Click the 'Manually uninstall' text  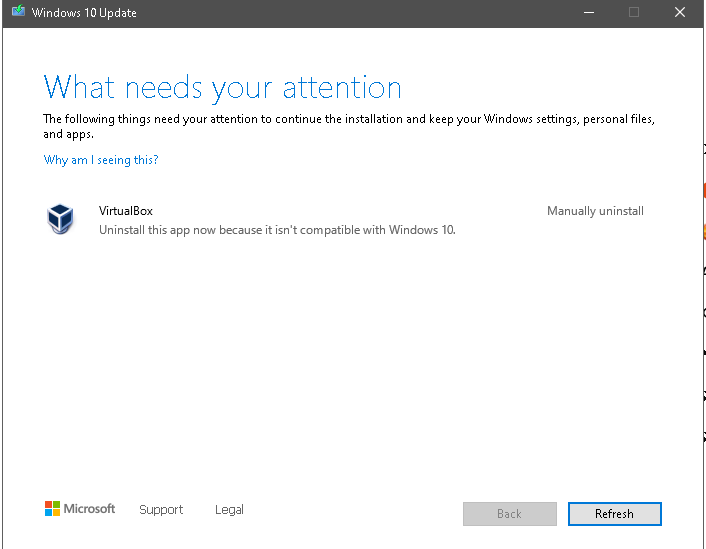[x=595, y=211]
